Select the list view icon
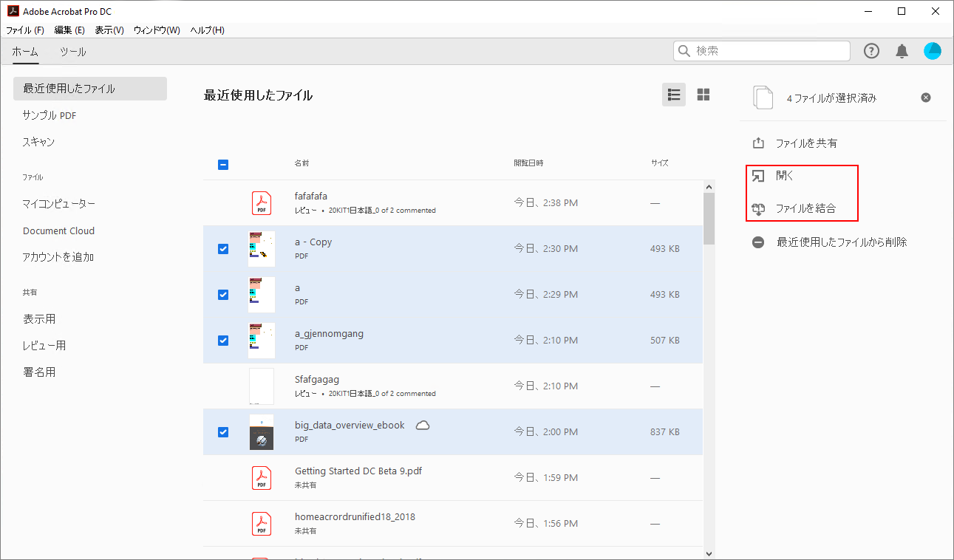 point(673,95)
